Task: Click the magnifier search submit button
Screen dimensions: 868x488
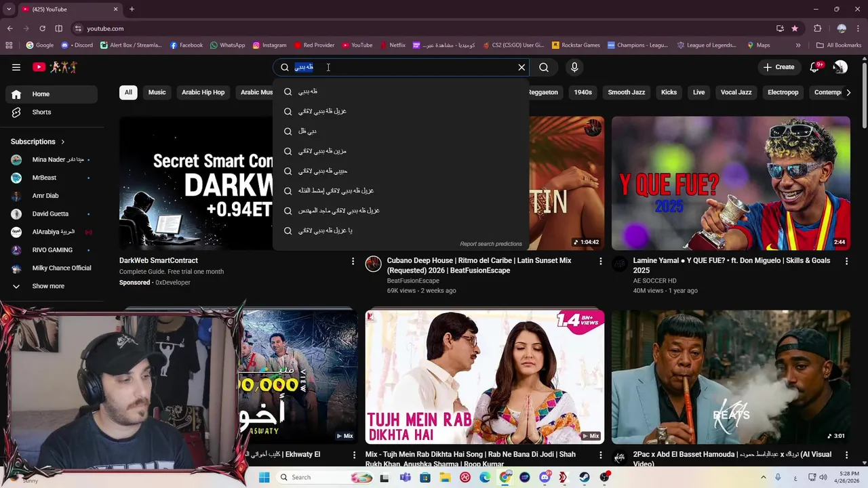Action: tap(544, 67)
